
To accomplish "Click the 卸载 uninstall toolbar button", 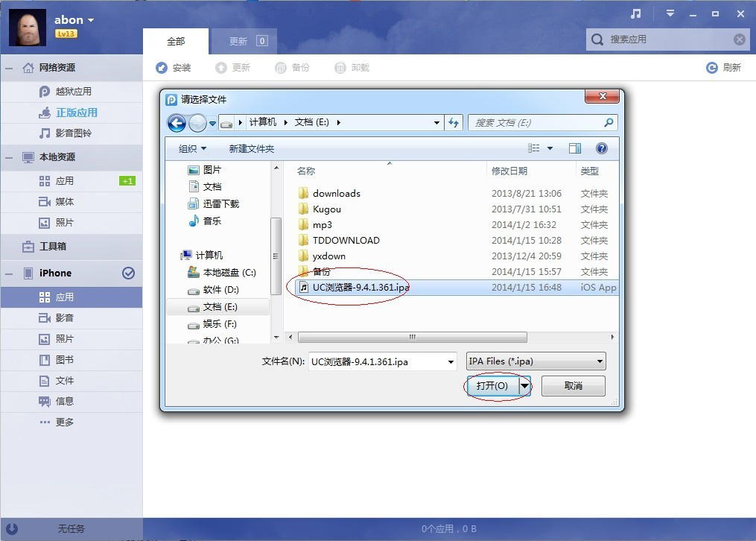I will pos(352,68).
